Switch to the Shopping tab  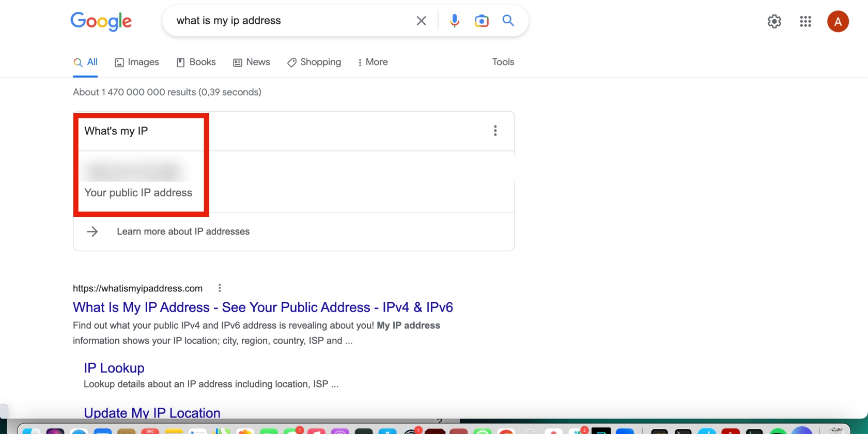coord(314,62)
